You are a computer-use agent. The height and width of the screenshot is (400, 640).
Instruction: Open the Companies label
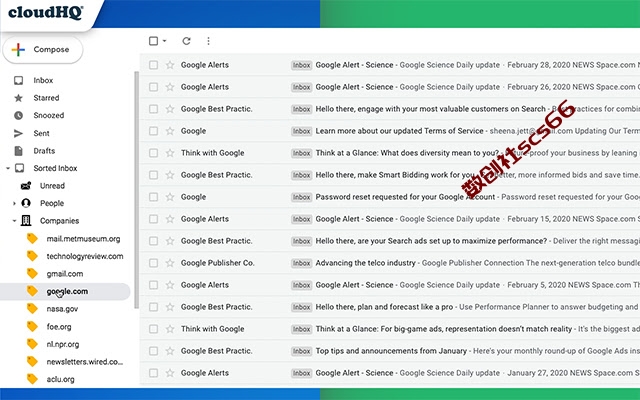click(60, 221)
